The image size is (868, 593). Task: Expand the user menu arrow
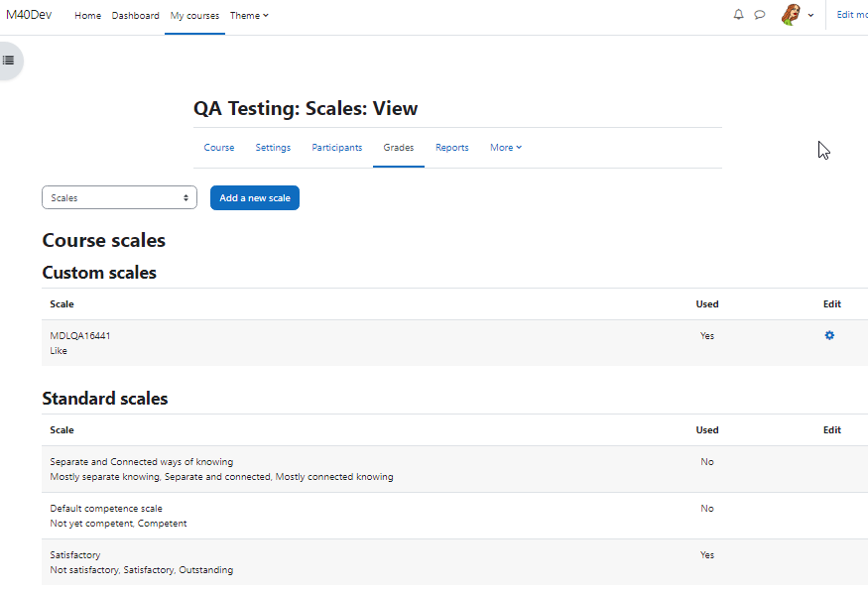[810, 16]
